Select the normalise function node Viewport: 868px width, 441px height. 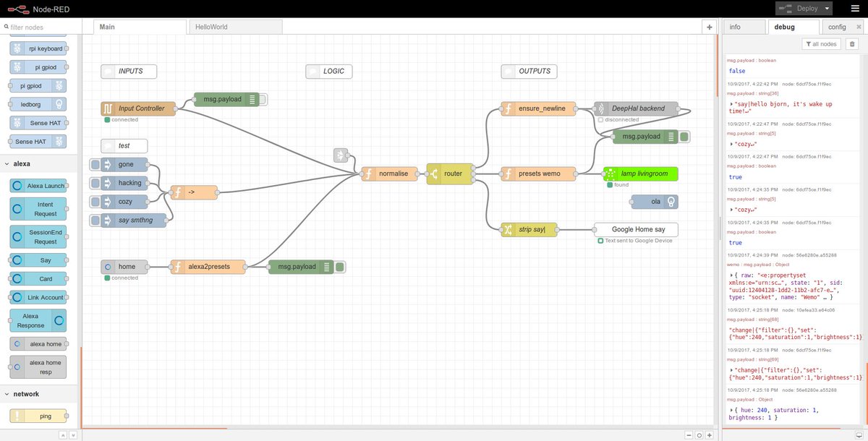point(390,174)
